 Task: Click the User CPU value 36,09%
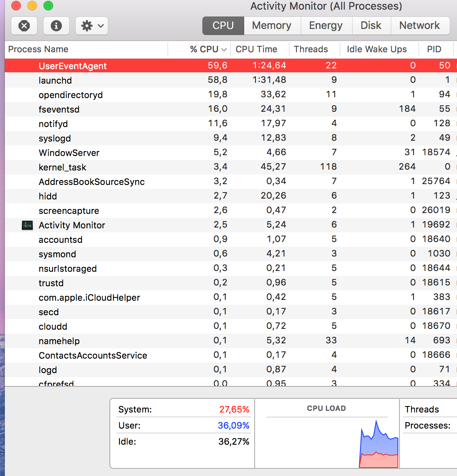click(x=234, y=426)
